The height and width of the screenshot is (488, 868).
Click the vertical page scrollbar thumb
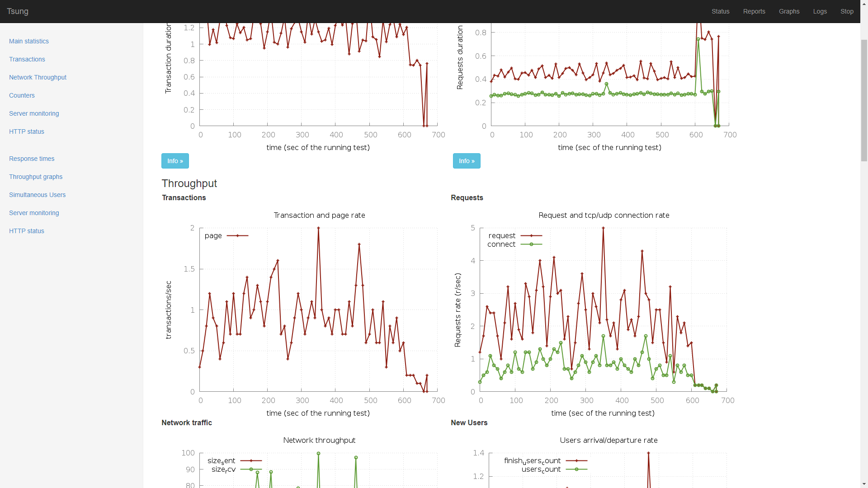click(864, 99)
